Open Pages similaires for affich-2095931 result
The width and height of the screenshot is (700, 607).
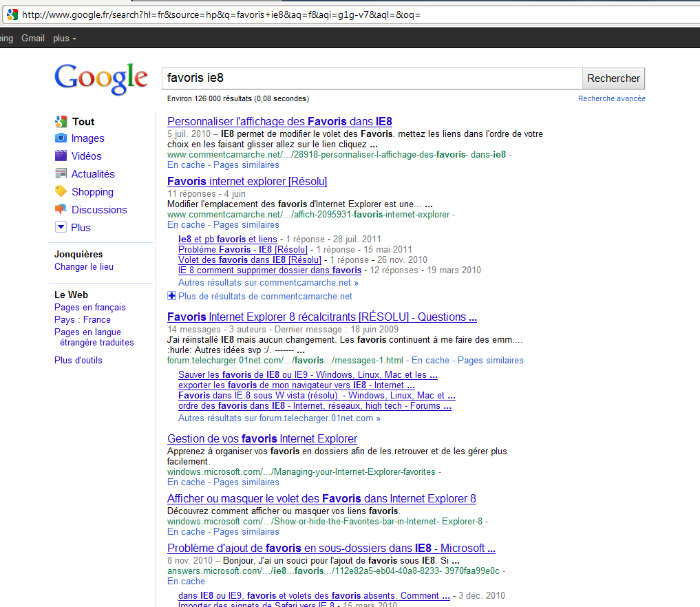click(246, 224)
